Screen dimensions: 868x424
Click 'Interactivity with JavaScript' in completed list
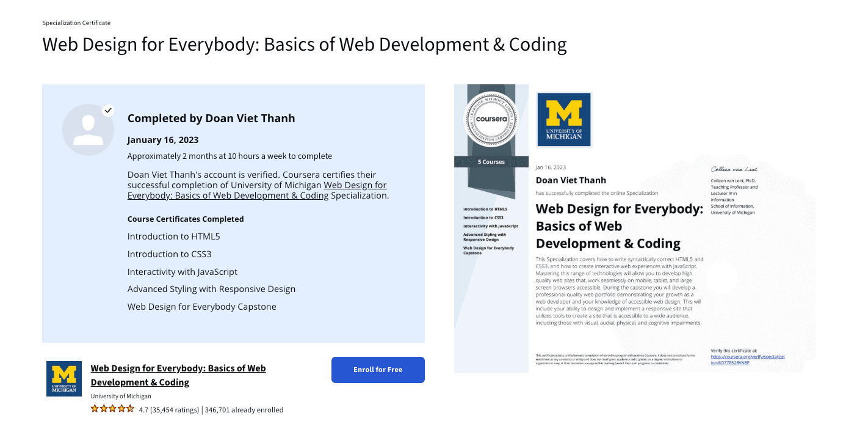183,271
